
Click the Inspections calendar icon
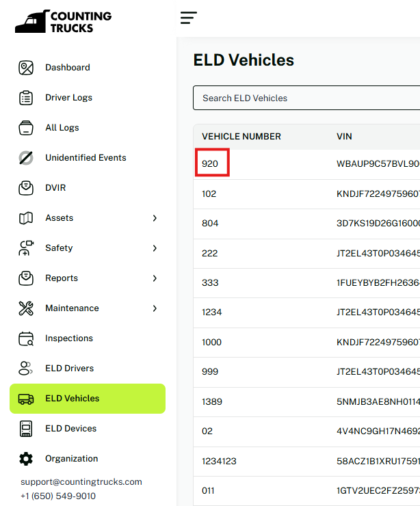(x=26, y=338)
